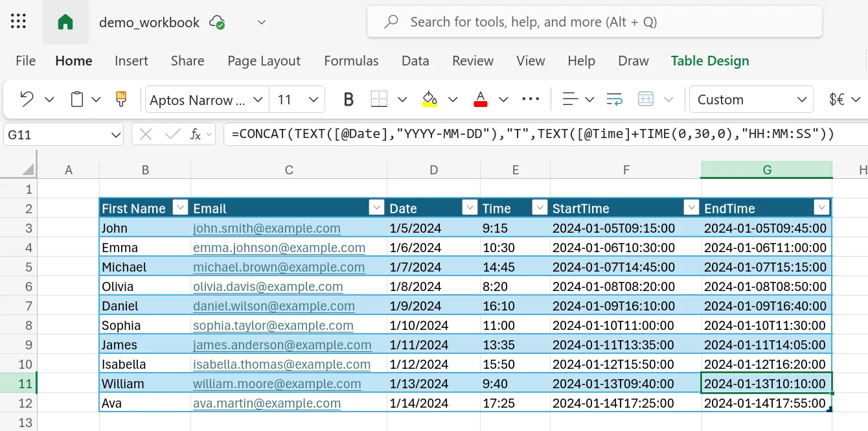Click the Clipboard paste icon
868x431 pixels.
click(x=77, y=99)
